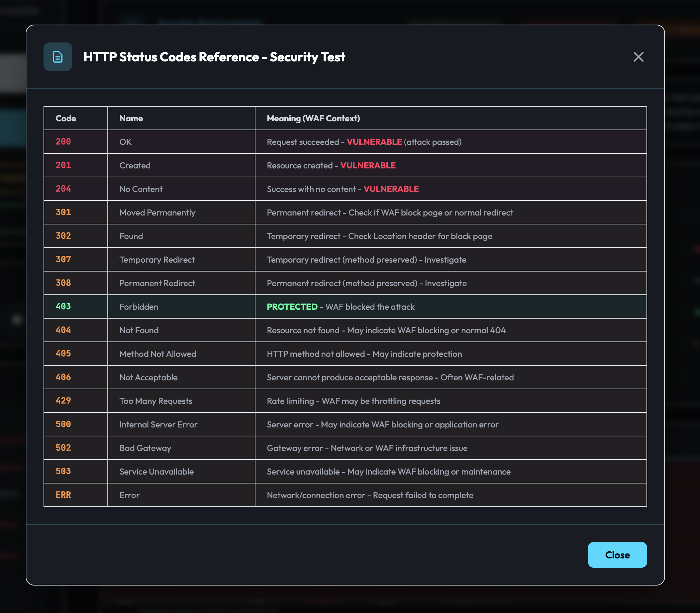Select the 503 code cell

click(64, 471)
